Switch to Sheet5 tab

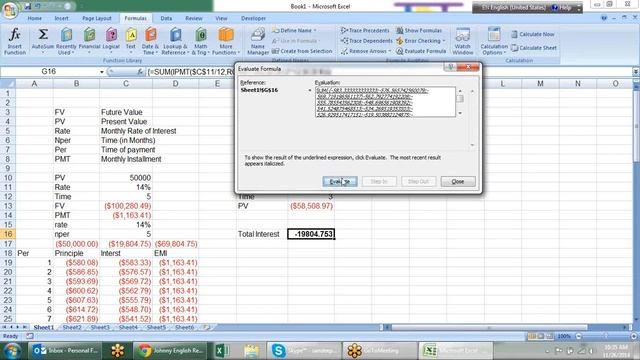[156, 327]
